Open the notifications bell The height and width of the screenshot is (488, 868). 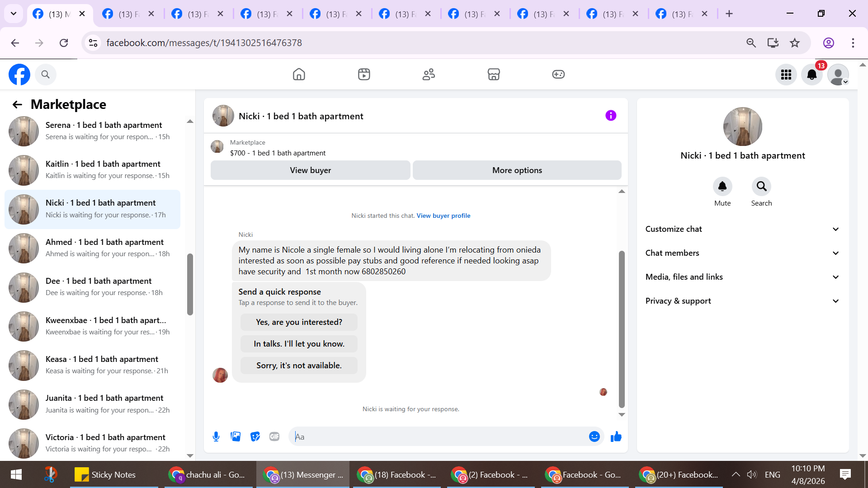point(812,75)
